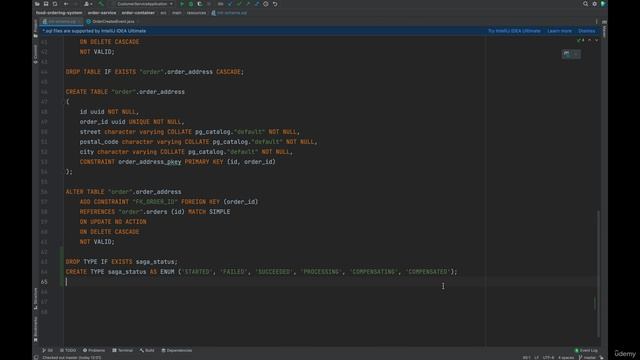Go to next highlighted problem arrow

pyautogui.click(x=596, y=40)
